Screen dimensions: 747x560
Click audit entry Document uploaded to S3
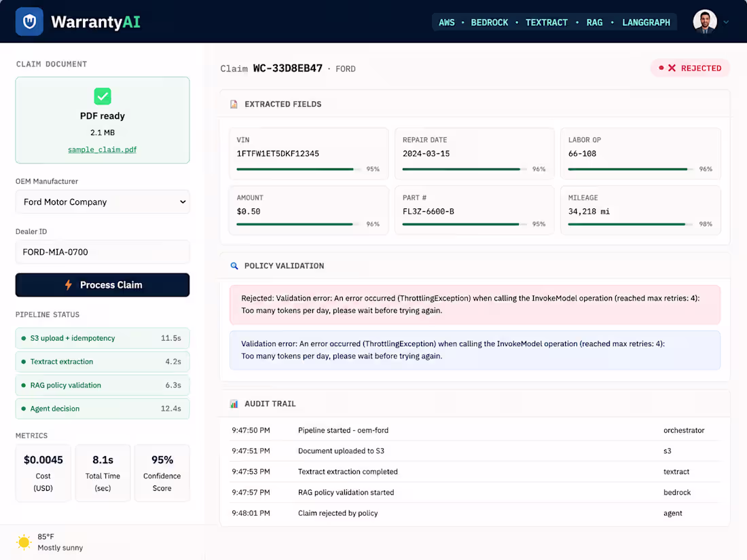point(341,451)
